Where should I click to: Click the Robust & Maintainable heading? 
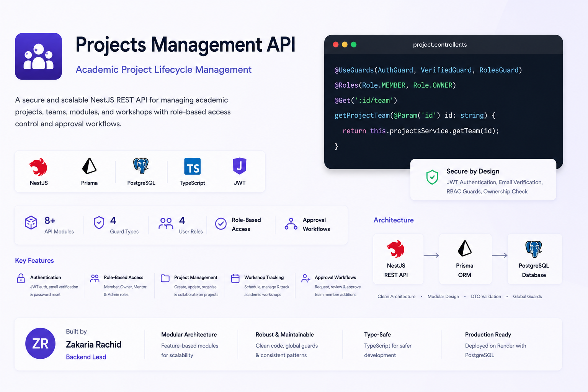tap(284, 335)
